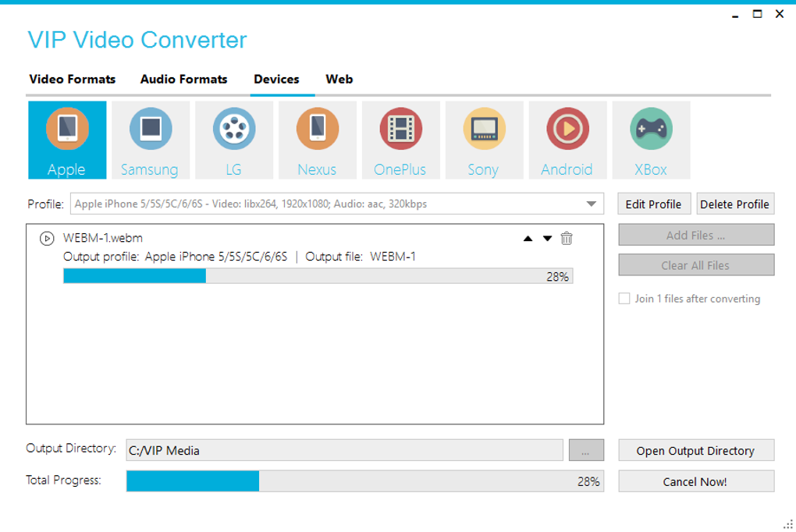Choose the LG device icon

click(x=234, y=140)
